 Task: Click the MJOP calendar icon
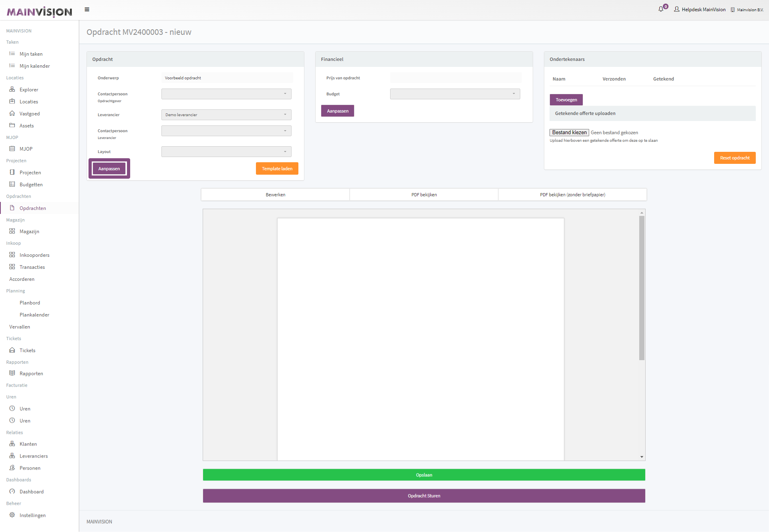coord(12,149)
